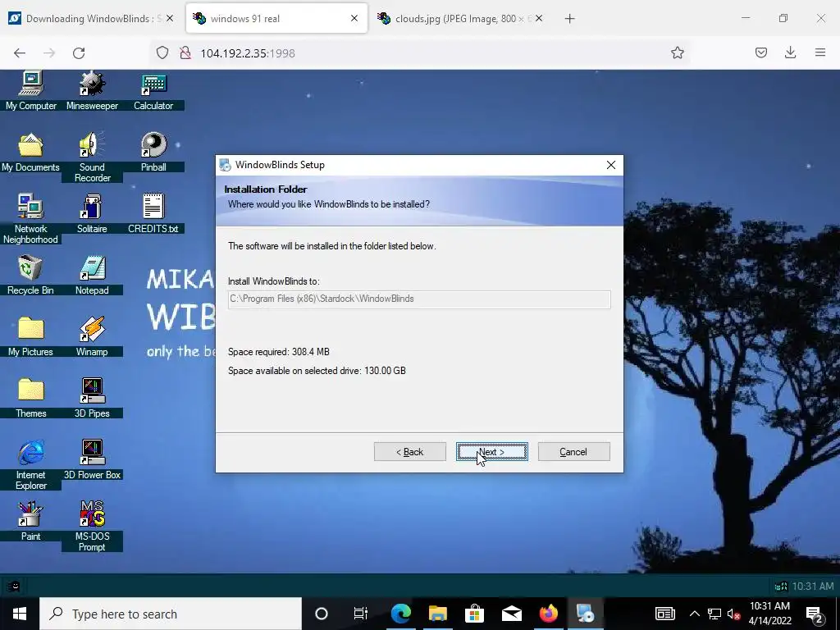Select the Solitaire shortcut icon
Screen dimensions: 840x630
pos(92,213)
